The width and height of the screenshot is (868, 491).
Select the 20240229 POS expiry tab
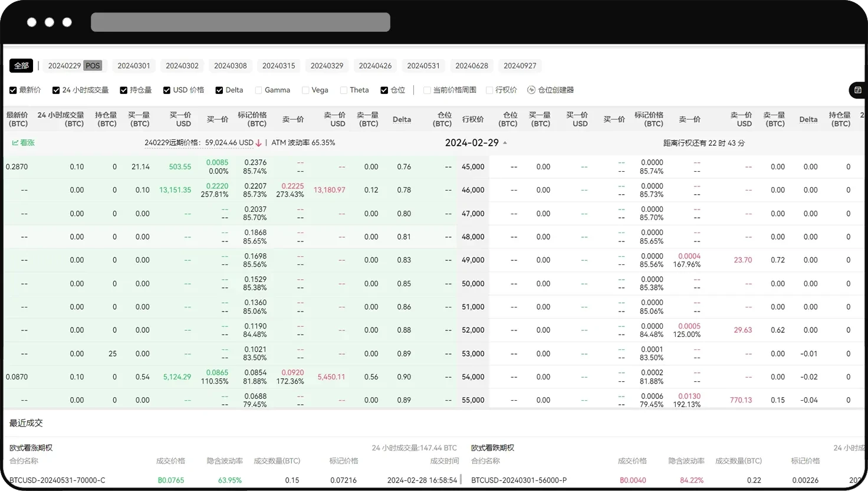click(75, 66)
